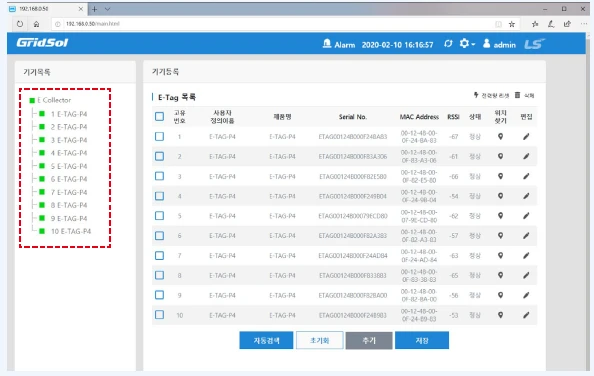Click the GridSol logo
This screenshot has width=594, height=376.
tap(42, 43)
